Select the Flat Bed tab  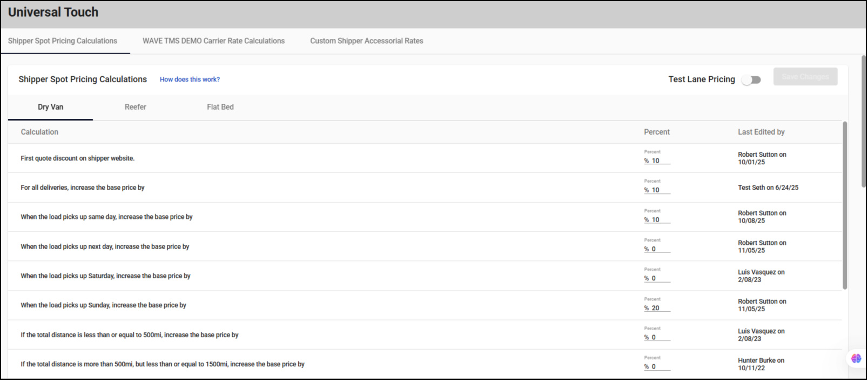[x=220, y=107]
